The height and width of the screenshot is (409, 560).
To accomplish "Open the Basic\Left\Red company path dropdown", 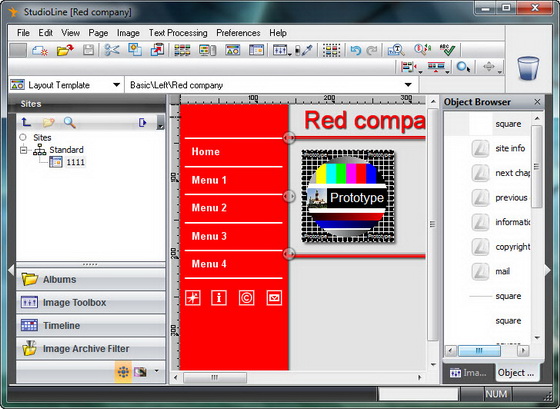I will pos(408,85).
